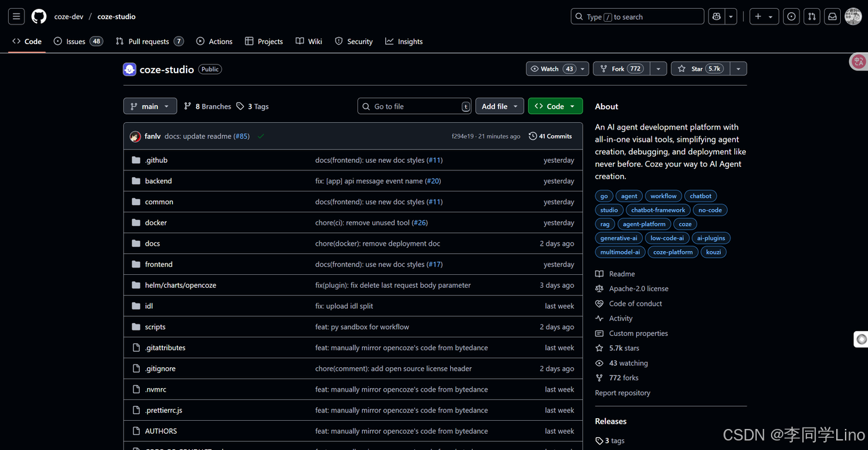This screenshot has height=450, width=868.
Task: Open the green Code dropdown button
Action: tap(555, 106)
